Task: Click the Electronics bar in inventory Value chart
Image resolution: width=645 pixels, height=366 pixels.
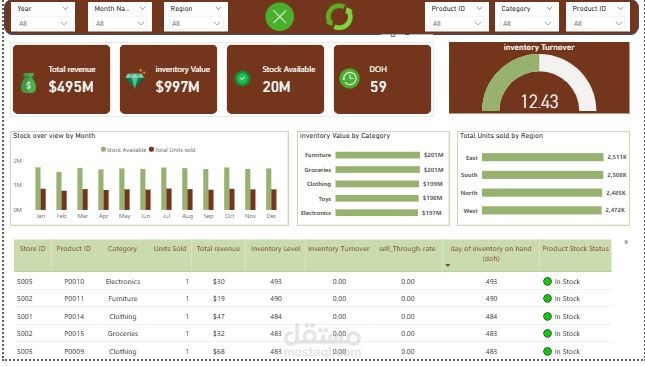Action: 376,213
